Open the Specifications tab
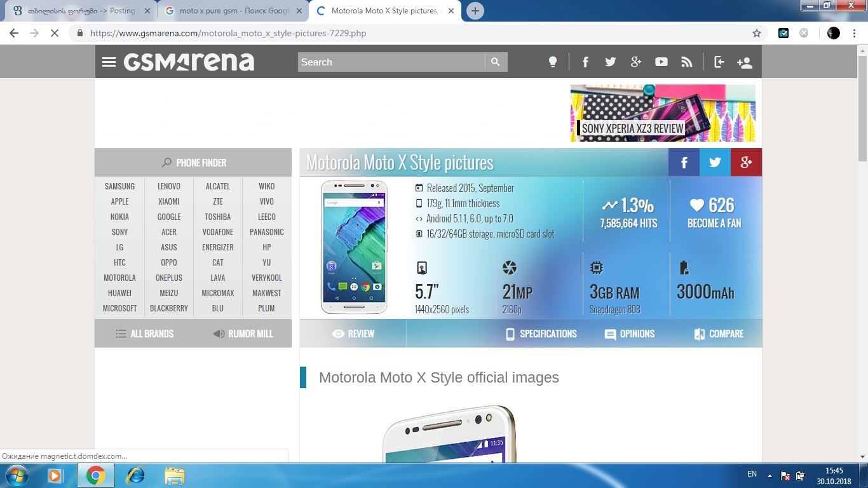The height and width of the screenshot is (488, 868). click(x=541, y=334)
